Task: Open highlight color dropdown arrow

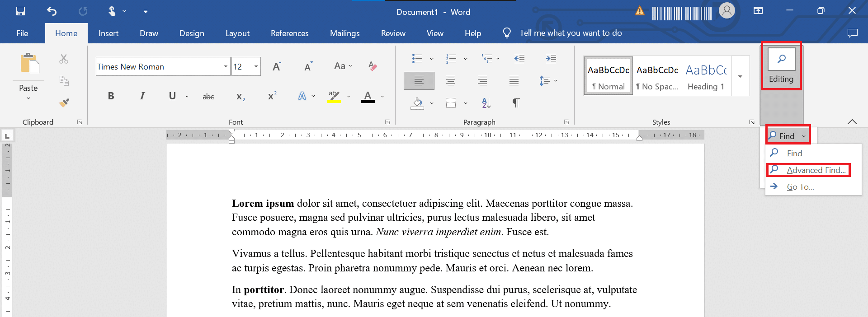Action: [349, 96]
